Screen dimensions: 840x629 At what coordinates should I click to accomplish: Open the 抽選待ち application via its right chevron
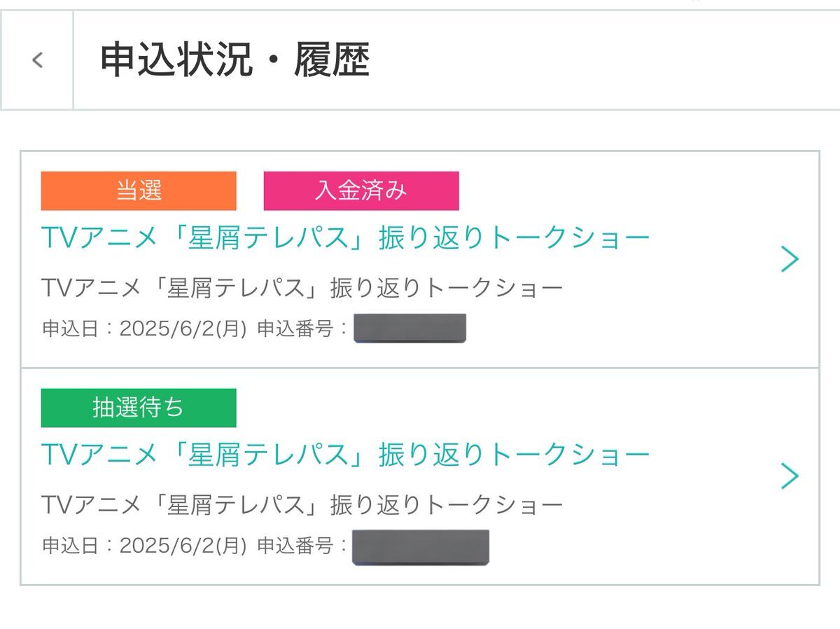790,476
